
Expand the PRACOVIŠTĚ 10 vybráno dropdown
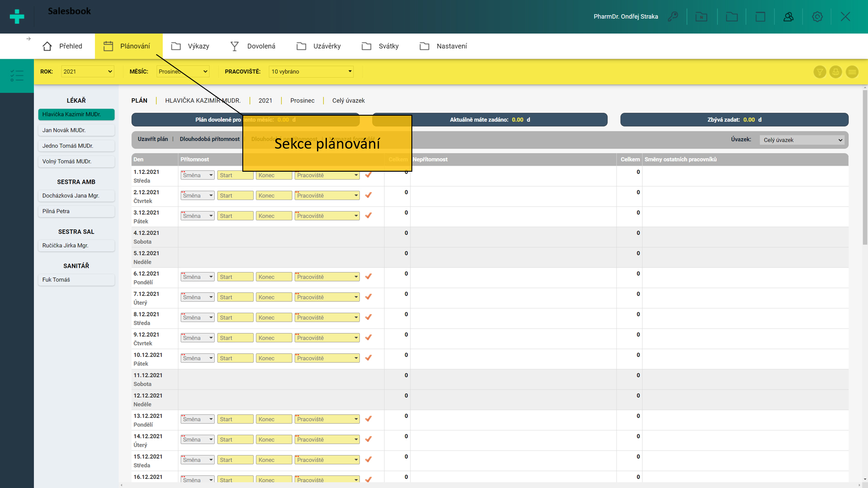coord(311,71)
